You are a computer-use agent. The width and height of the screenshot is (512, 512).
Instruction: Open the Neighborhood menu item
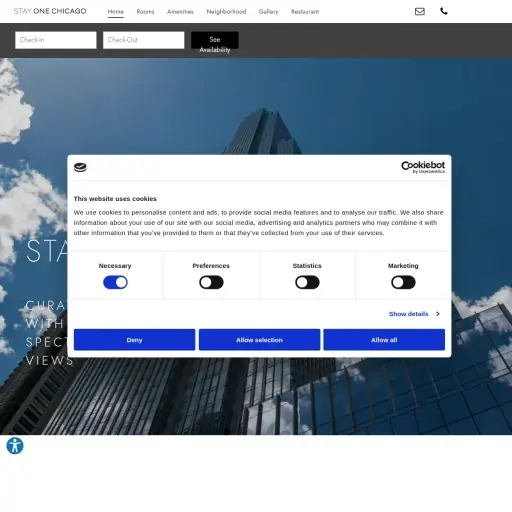point(226,12)
